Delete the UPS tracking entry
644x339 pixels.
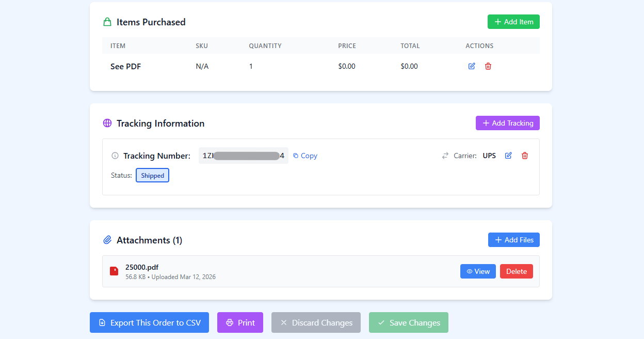525,155
